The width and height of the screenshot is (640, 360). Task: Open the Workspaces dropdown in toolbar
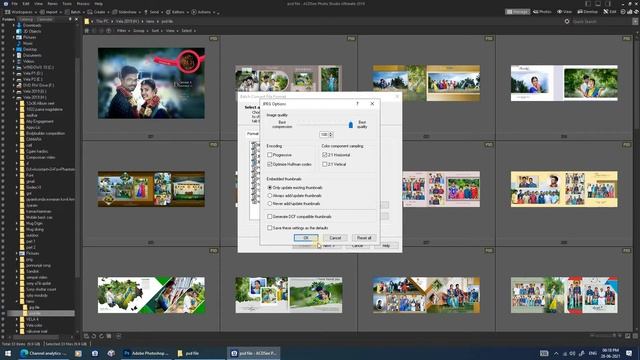[20, 12]
